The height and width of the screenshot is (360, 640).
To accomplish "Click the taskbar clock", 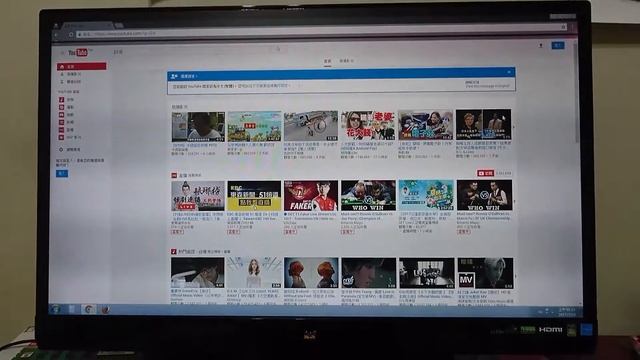I will (567, 313).
